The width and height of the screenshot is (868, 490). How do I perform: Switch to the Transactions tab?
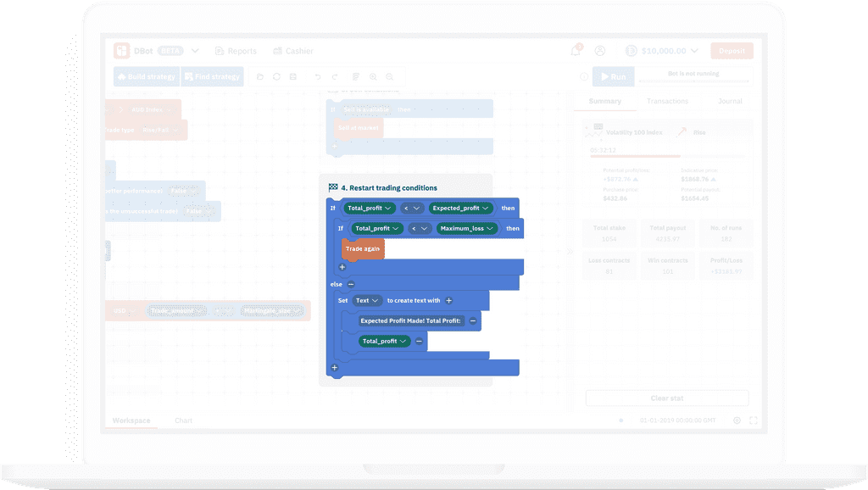pos(667,101)
